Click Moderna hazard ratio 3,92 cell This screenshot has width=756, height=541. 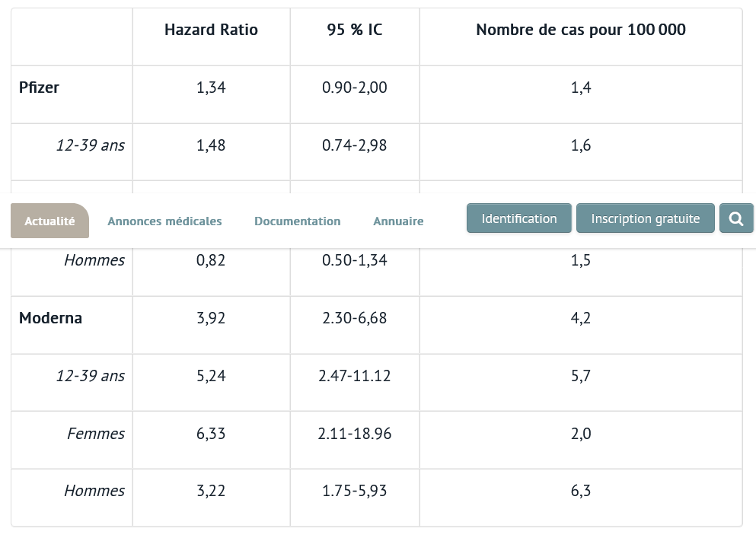point(211,318)
